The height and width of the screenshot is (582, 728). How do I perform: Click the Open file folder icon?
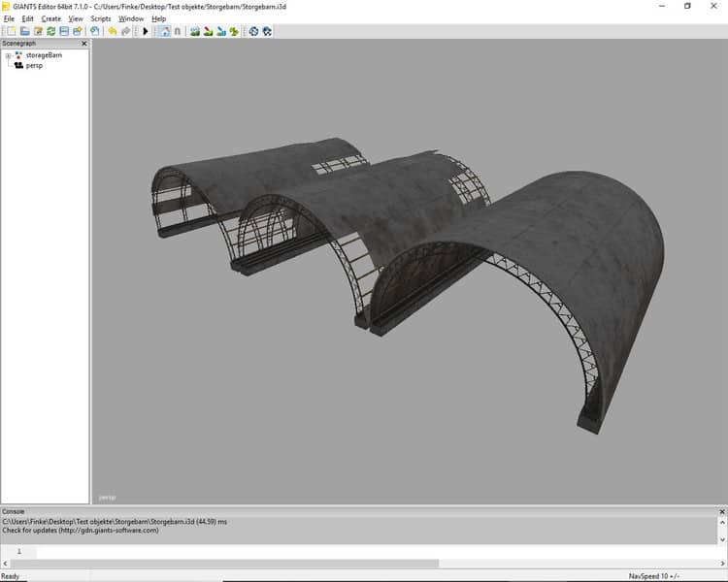coord(25,31)
